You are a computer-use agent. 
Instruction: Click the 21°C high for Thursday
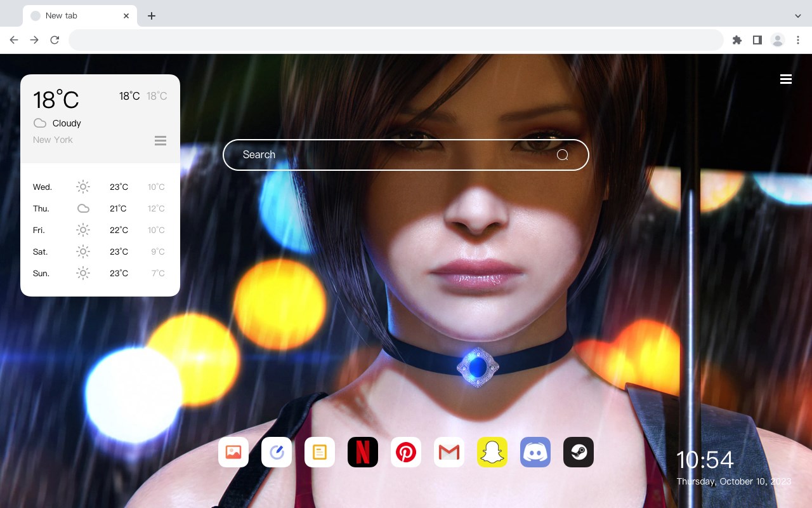pos(118,209)
